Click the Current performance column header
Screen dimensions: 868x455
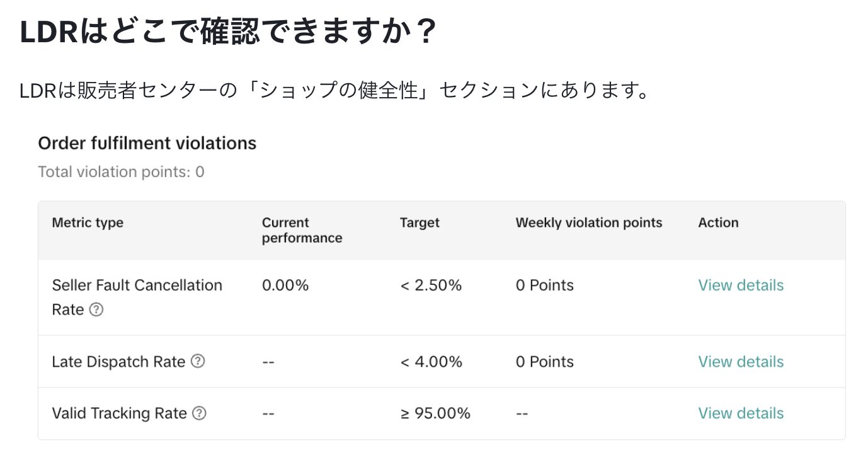coord(302,230)
